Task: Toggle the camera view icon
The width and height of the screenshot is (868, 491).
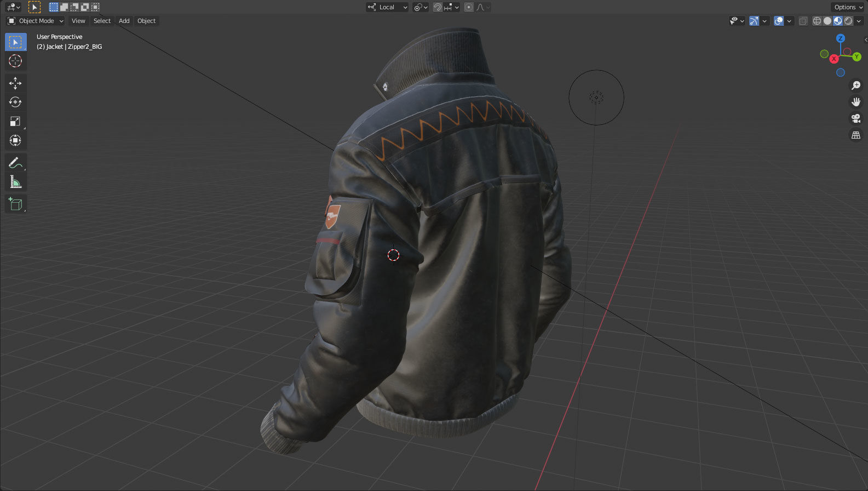Action: 856,118
